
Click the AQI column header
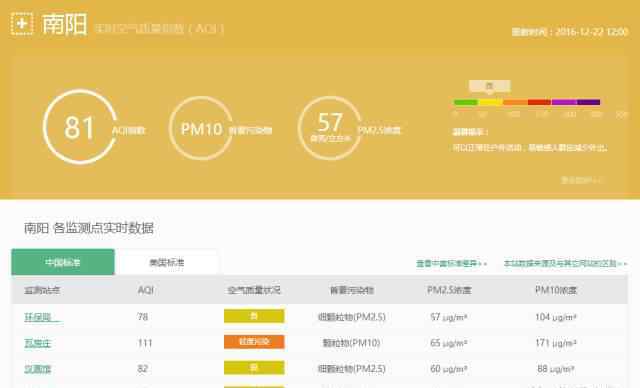point(146,290)
